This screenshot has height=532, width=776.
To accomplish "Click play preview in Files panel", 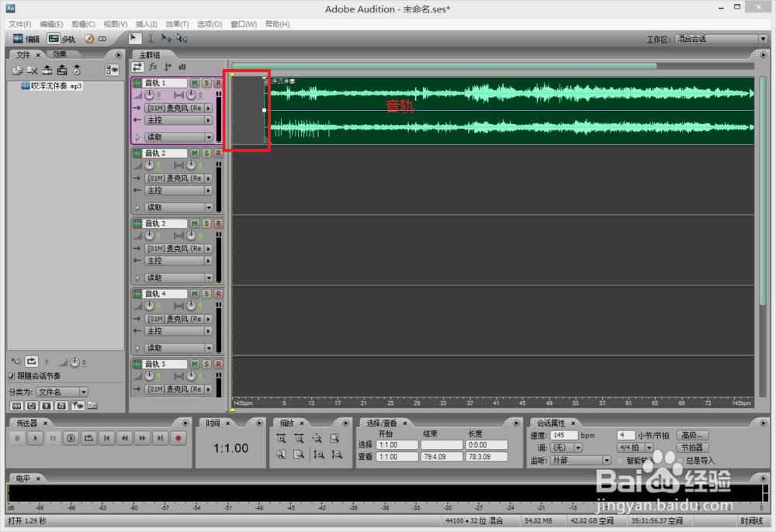I will point(47,362).
